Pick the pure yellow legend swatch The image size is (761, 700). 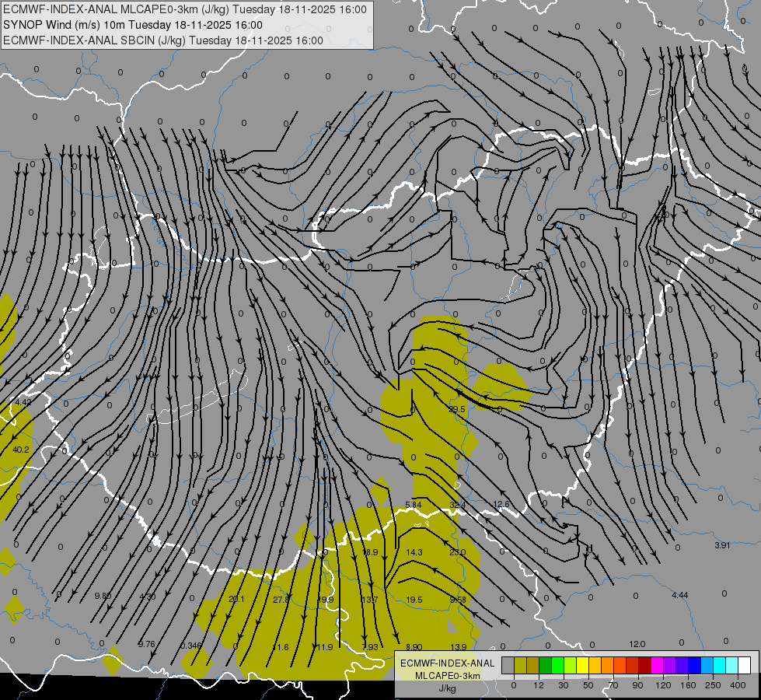click(x=583, y=666)
